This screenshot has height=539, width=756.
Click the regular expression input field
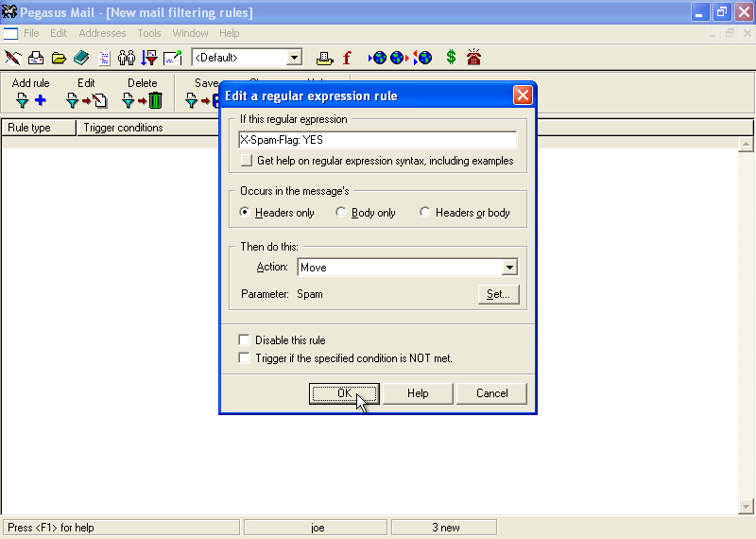[x=377, y=140]
